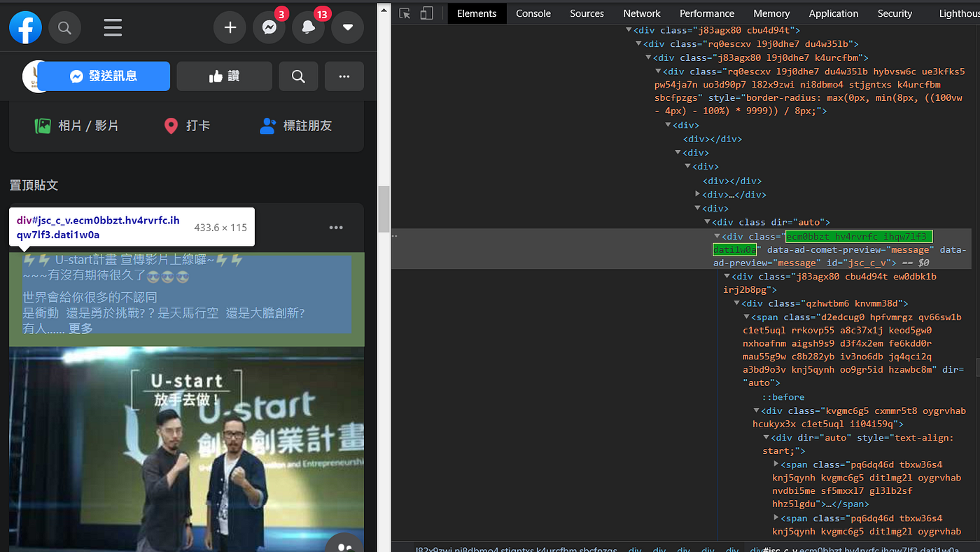
Task: Switch to the Console tab
Action: click(533, 13)
